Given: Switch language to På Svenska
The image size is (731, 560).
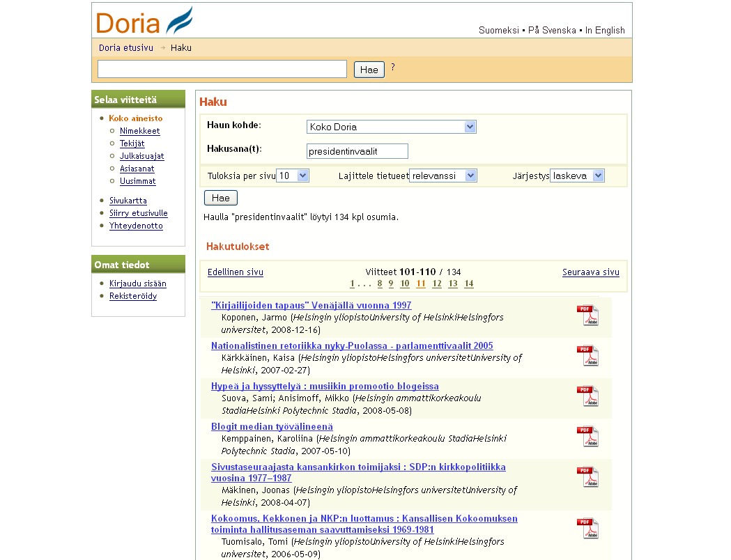Looking at the screenshot, I should [x=551, y=30].
